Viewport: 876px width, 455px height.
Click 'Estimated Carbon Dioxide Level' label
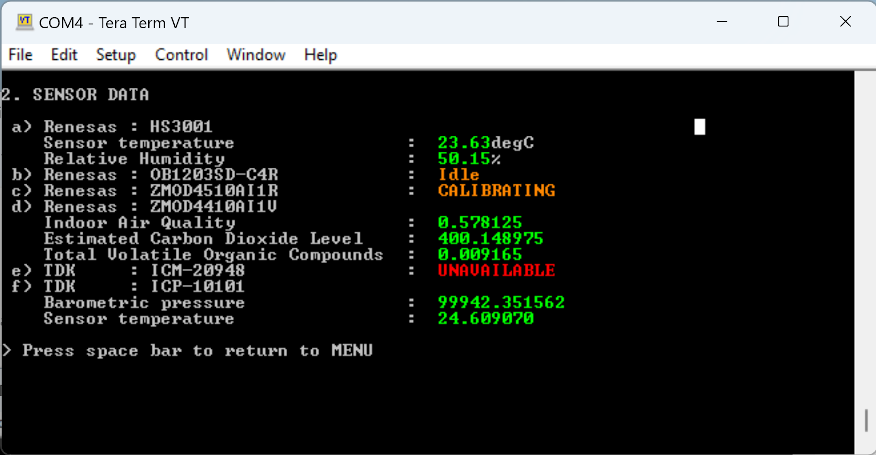pyautogui.click(x=203, y=239)
